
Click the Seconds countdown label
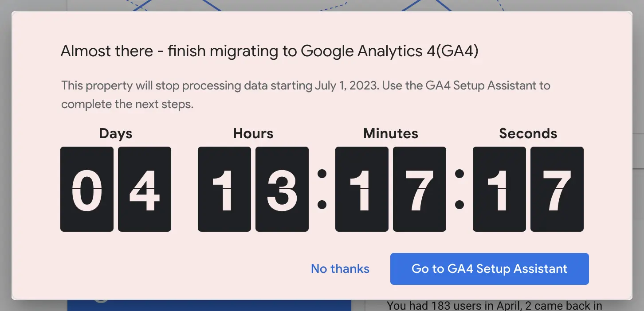coord(528,133)
